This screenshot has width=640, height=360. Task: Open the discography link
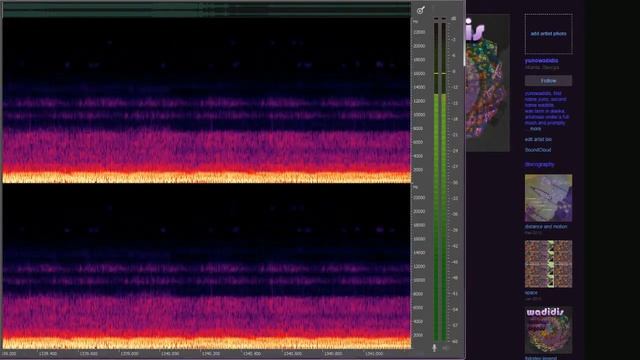pyautogui.click(x=540, y=164)
